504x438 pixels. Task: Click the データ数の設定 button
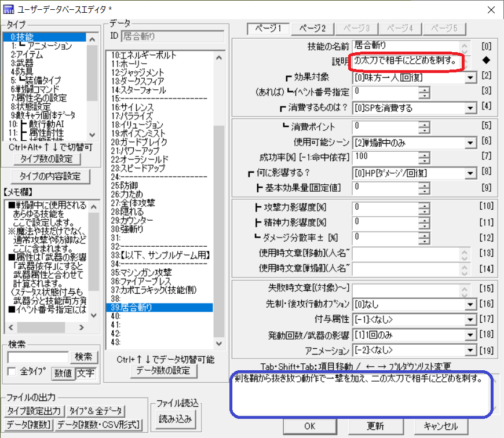pyautogui.click(x=163, y=371)
